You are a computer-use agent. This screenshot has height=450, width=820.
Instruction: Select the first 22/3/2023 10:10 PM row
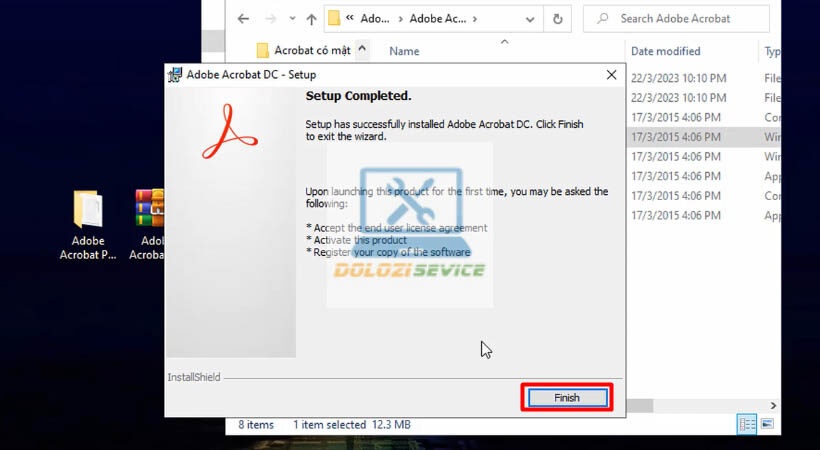click(x=678, y=78)
